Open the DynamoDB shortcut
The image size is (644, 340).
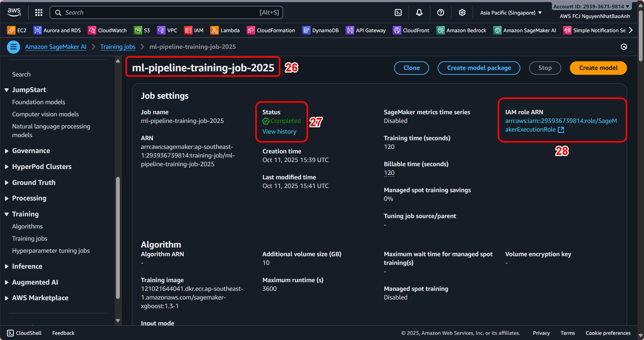[320, 30]
